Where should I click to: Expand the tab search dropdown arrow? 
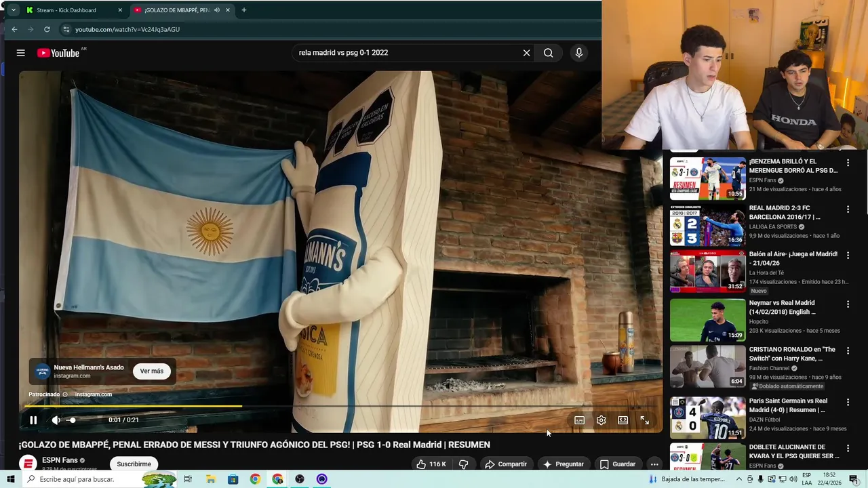(x=13, y=10)
